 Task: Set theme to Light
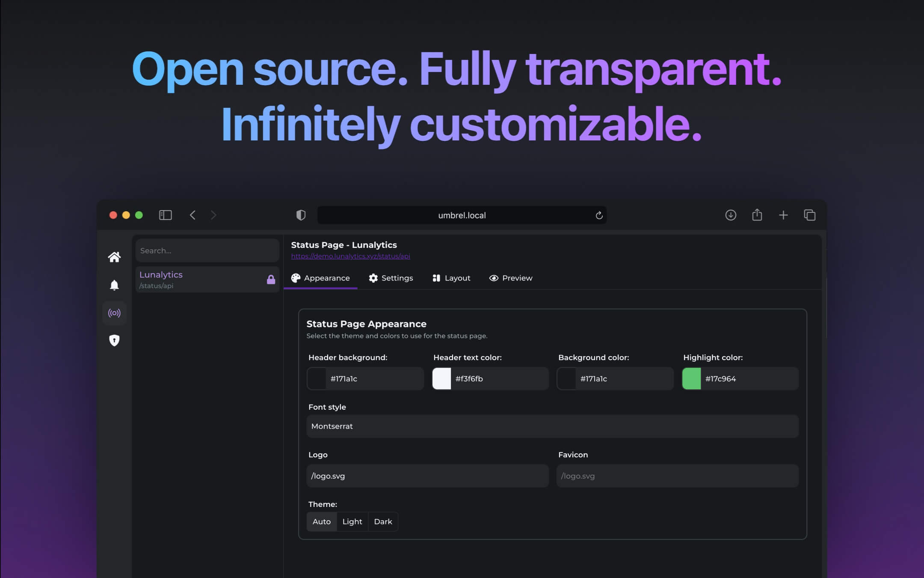[352, 521]
